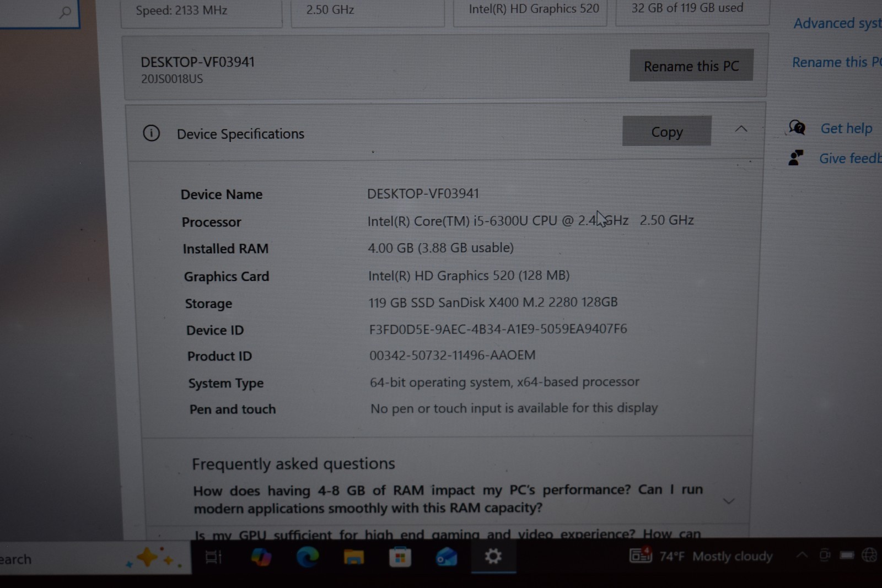The height and width of the screenshot is (588, 882).
Task: Select the Product ID 00342-50732-11496-AAOEM
Action: click(x=452, y=355)
